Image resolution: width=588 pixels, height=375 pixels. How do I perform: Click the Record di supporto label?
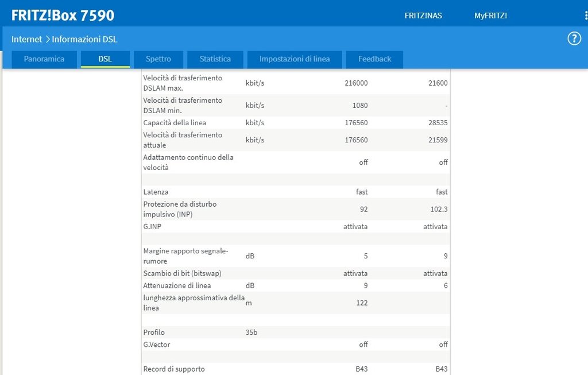click(174, 369)
